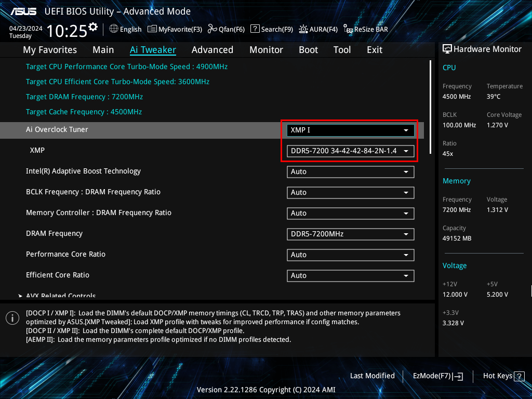
Task: Click the 10:25 clock time
Action: coord(67,31)
